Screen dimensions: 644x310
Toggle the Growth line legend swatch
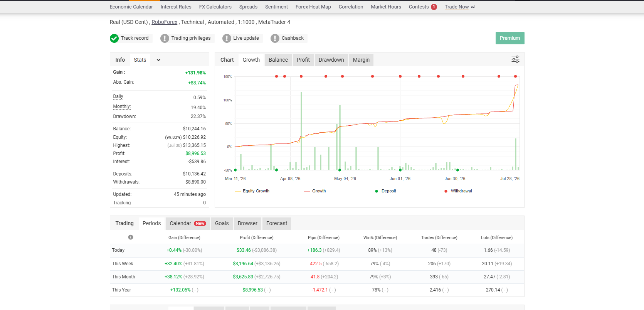click(x=307, y=191)
